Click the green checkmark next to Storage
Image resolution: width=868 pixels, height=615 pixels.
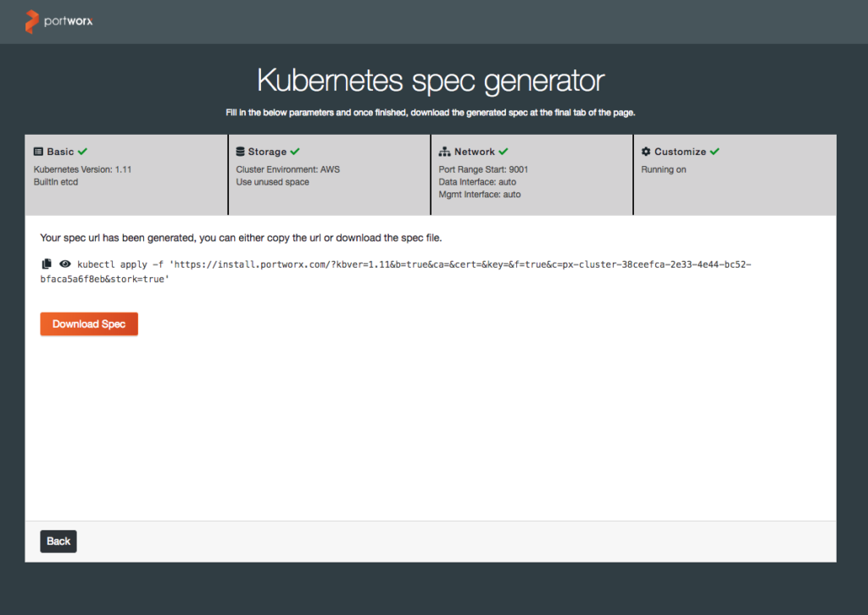[295, 152]
